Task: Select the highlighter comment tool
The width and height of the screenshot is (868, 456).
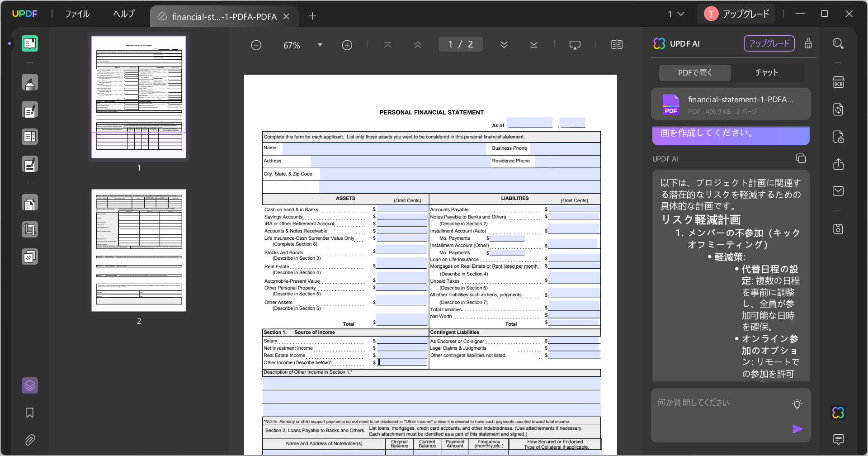Action: (x=30, y=83)
